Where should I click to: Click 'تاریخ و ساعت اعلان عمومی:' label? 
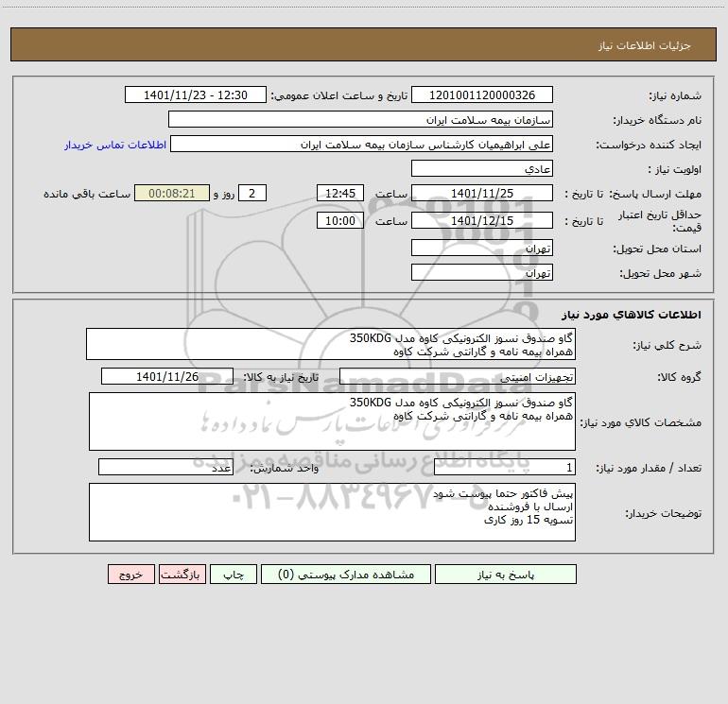338,96
